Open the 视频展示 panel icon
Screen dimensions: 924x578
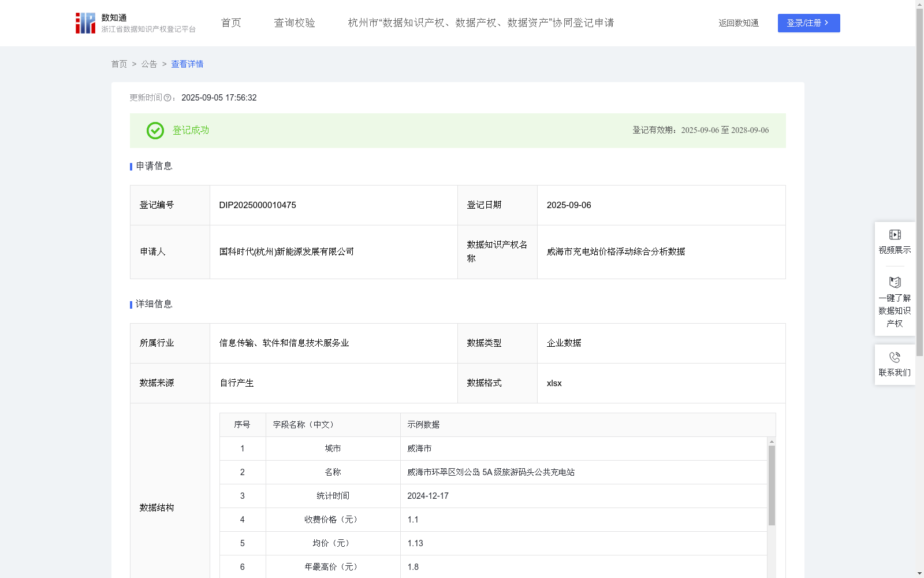(x=895, y=234)
